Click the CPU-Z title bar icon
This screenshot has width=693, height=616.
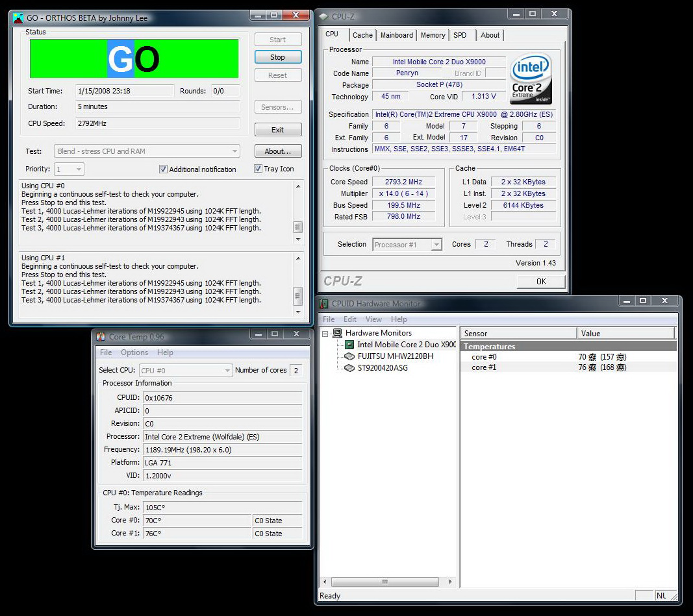tap(324, 17)
